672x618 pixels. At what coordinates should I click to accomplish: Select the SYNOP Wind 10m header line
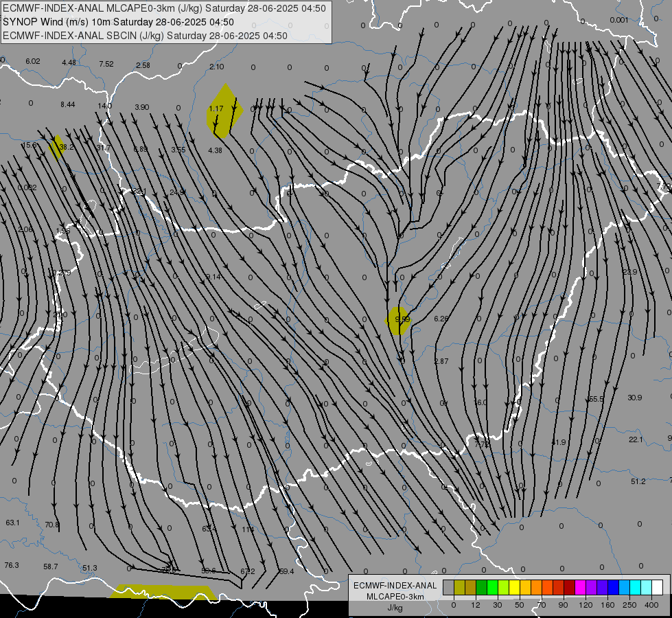118,22
